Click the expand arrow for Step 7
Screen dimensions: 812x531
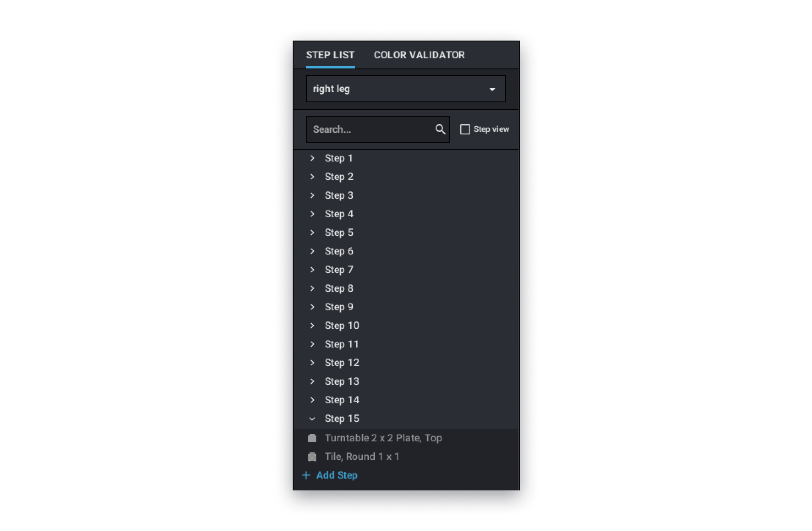pos(313,269)
